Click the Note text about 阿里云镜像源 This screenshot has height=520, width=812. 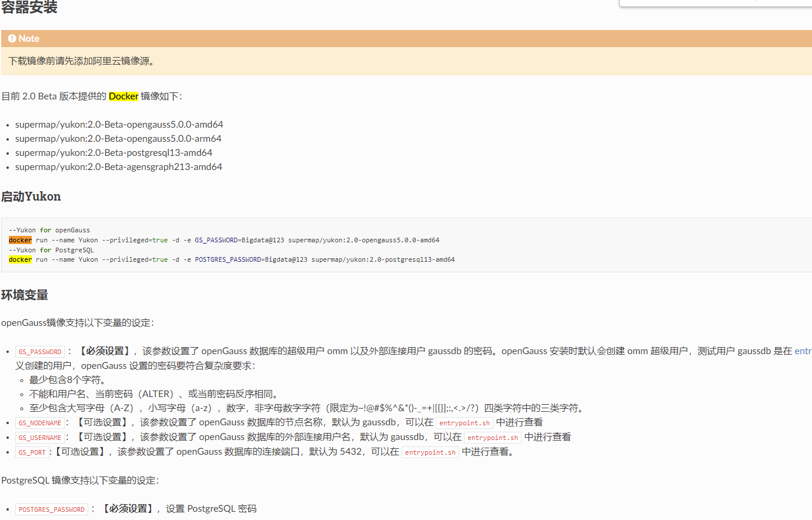82,61
